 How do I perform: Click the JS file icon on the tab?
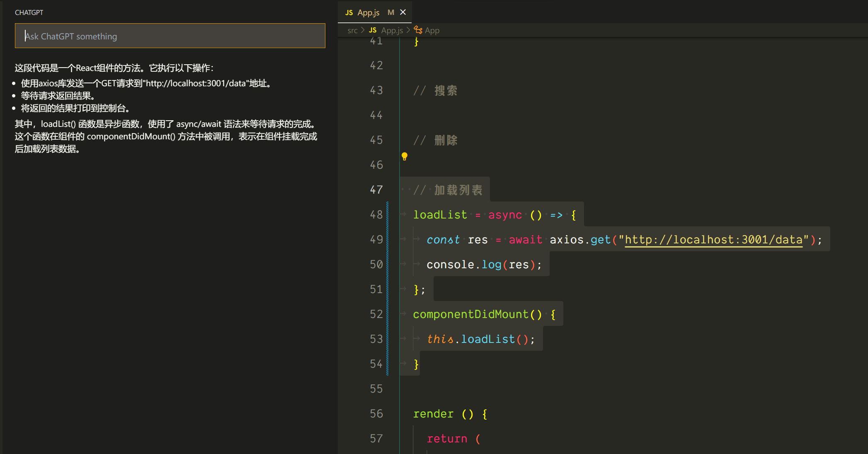coord(349,13)
